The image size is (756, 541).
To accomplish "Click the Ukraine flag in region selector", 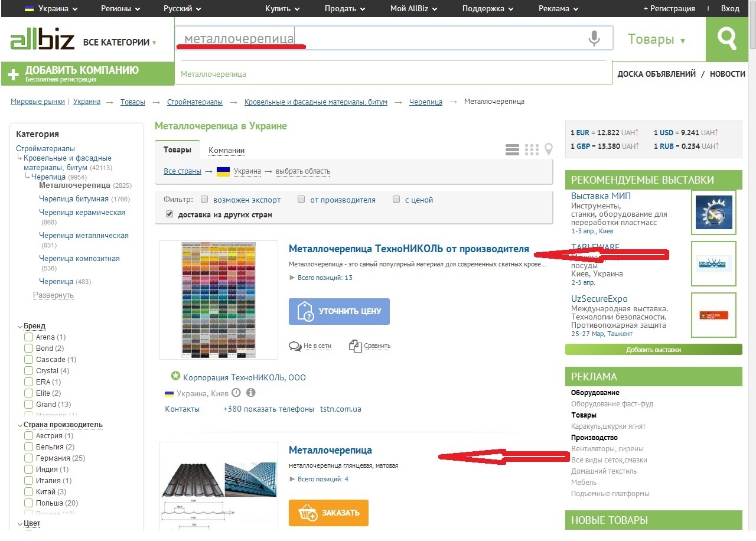I will point(223,171).
